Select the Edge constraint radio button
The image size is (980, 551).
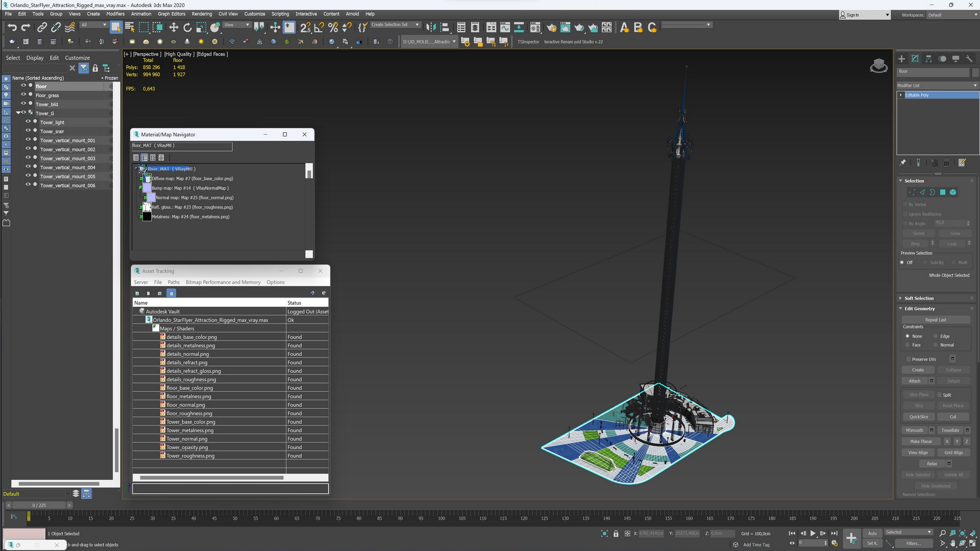point(936,336)
